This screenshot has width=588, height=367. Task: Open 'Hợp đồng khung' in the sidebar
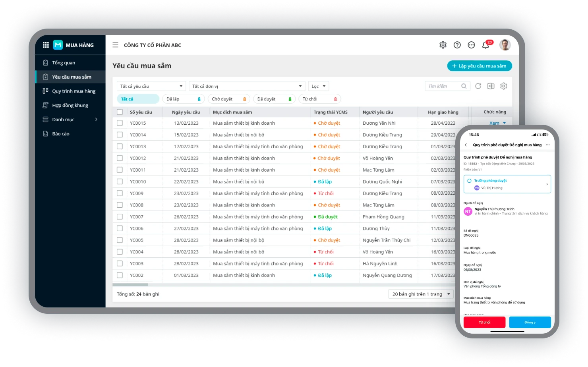point(70,105)
